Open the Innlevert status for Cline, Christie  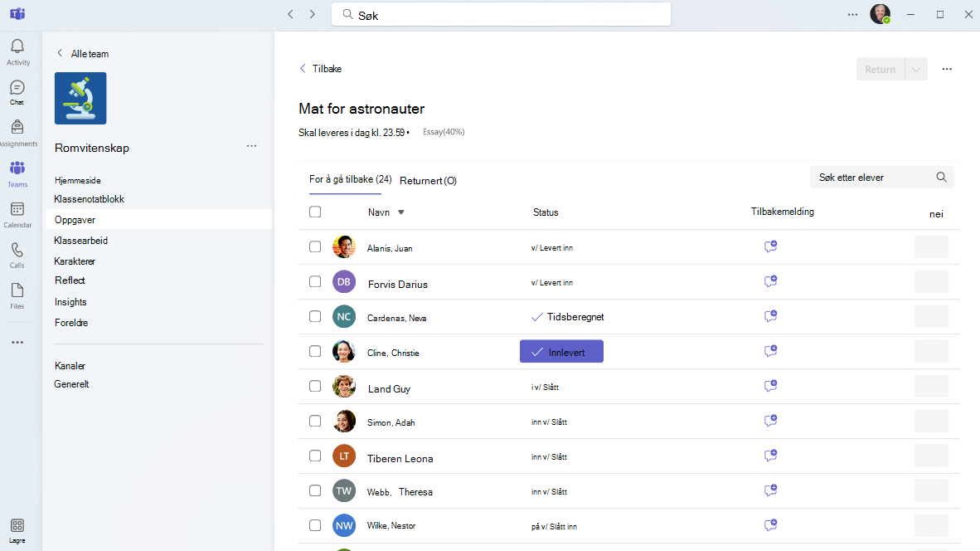[561, 352]
